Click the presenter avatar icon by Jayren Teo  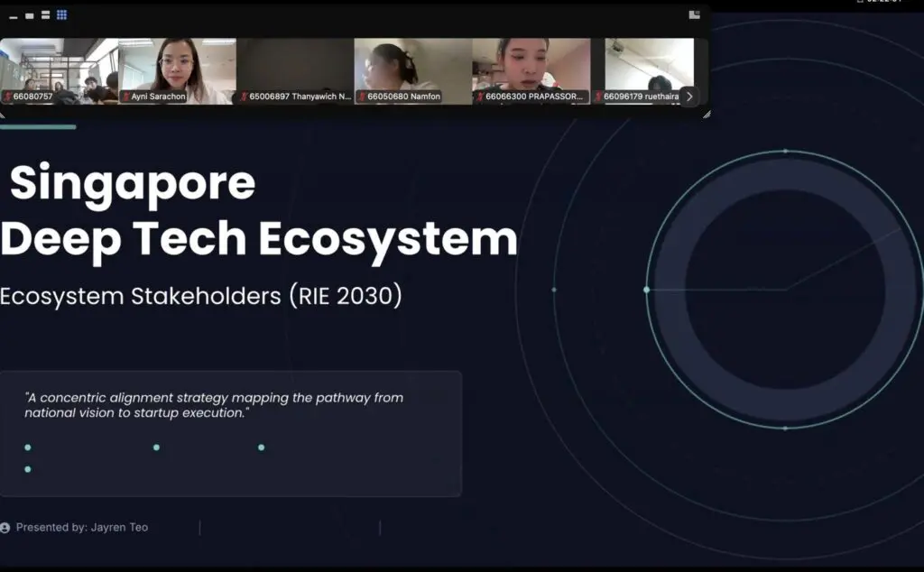pyautogui.click(x=5, y=527)
